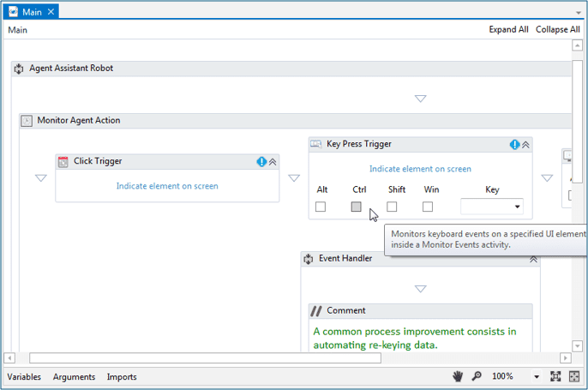Click the pan hand tool icon
This screenshot has height=390, width=588.
459,376
